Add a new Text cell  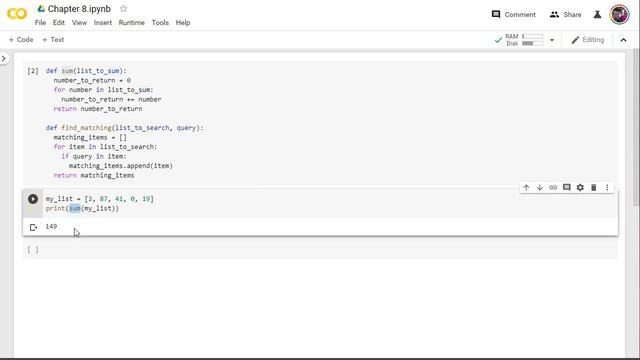(53, 40)
